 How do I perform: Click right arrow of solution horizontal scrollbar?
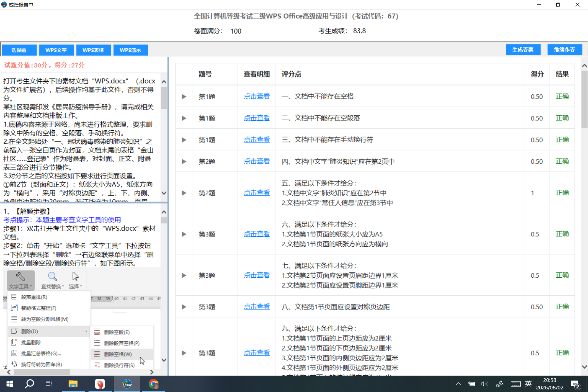pyautogui.click(x=152, y=372)
